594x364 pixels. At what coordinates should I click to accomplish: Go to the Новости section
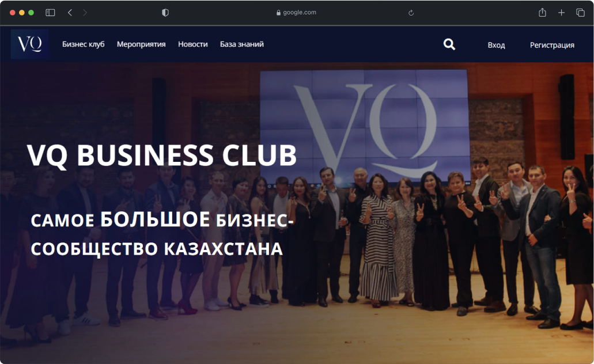pyautogui.click(x=193, y=44)
